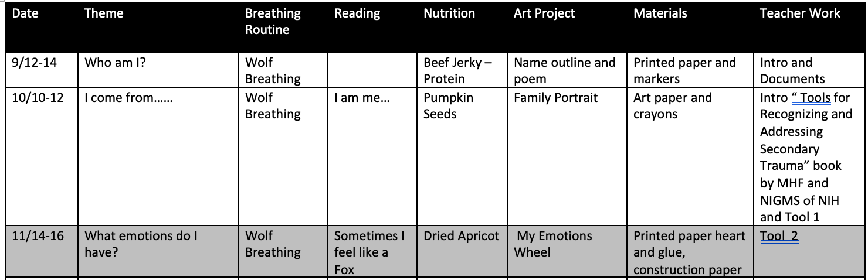Image resolution: width=868 pixels, height=280 pixels.
Task: Select the "Pumpkin Seeds" nutrition cell
Action: point(462,157)
